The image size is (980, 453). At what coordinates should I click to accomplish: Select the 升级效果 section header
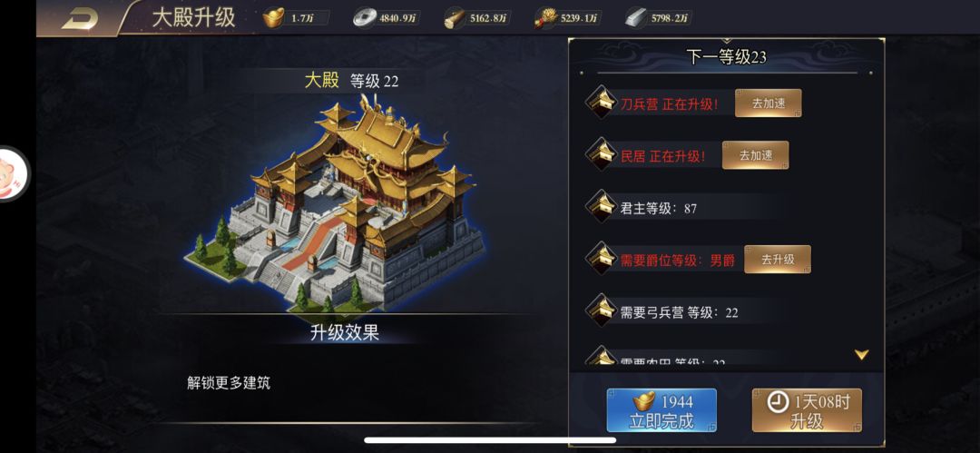tap(345, 333)
